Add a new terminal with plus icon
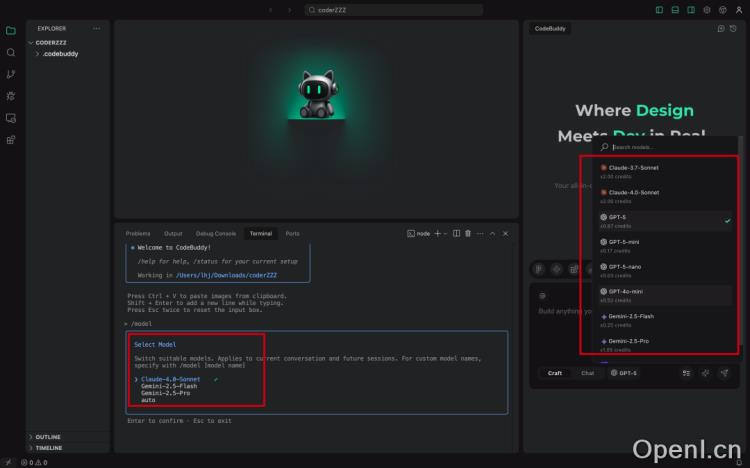This screenshot has width=750, height=468. (437, 234)
